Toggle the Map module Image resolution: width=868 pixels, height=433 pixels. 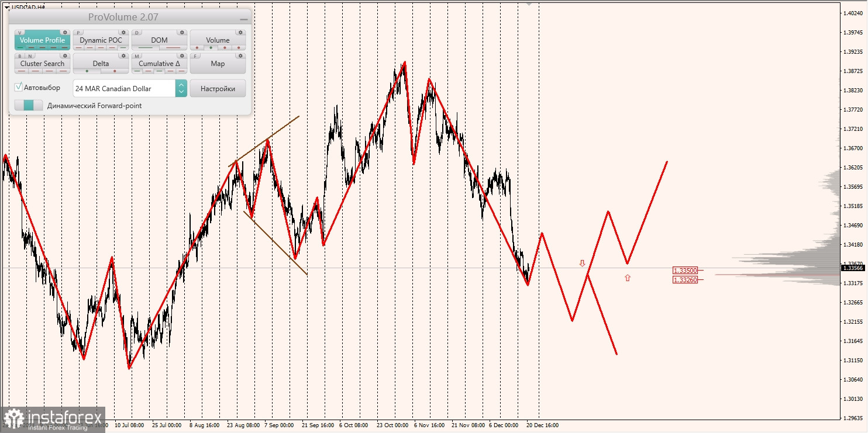click(x=218, y=64)
